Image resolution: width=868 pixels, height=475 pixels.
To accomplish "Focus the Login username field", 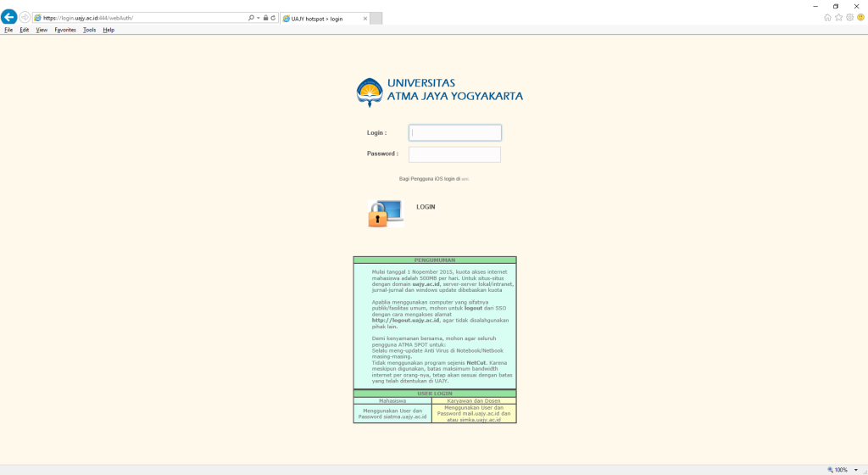I will [x=455, y=133].
